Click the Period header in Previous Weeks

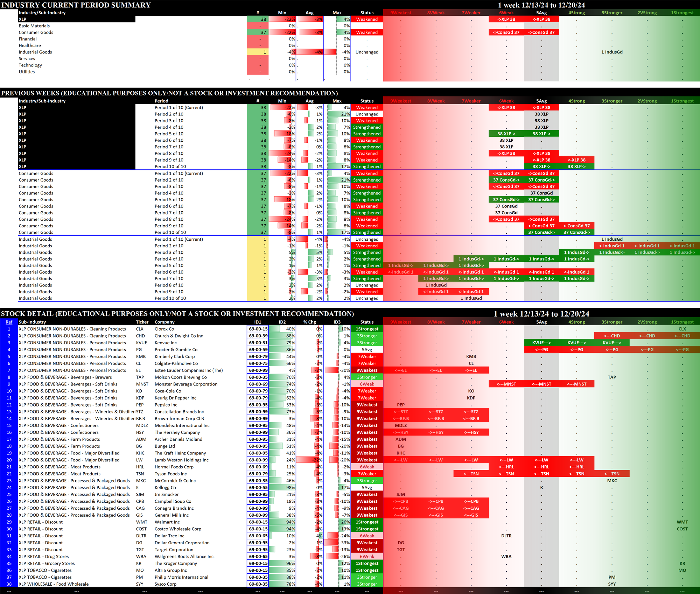click(x=161, y=101)
